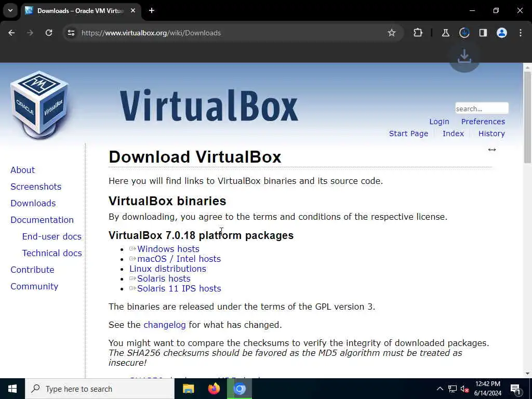Open File Explorer from the taskbar
Screen dimensions: 532x399
(188, 389)
